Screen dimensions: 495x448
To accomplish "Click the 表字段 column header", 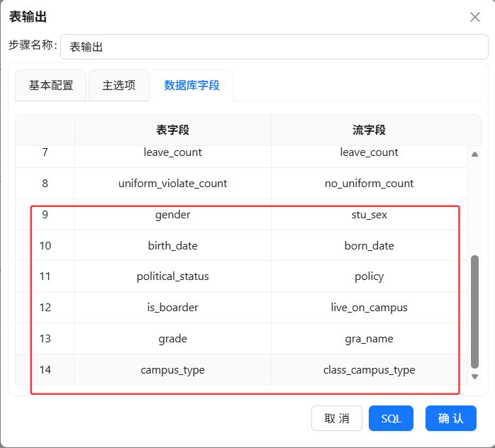I will tap(172, 130).
